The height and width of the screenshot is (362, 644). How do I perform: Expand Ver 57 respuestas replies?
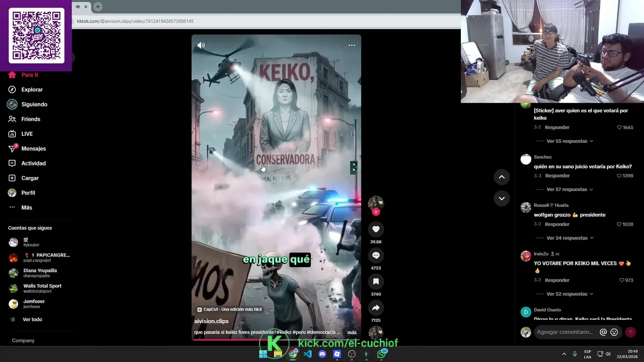click(570, 190)
